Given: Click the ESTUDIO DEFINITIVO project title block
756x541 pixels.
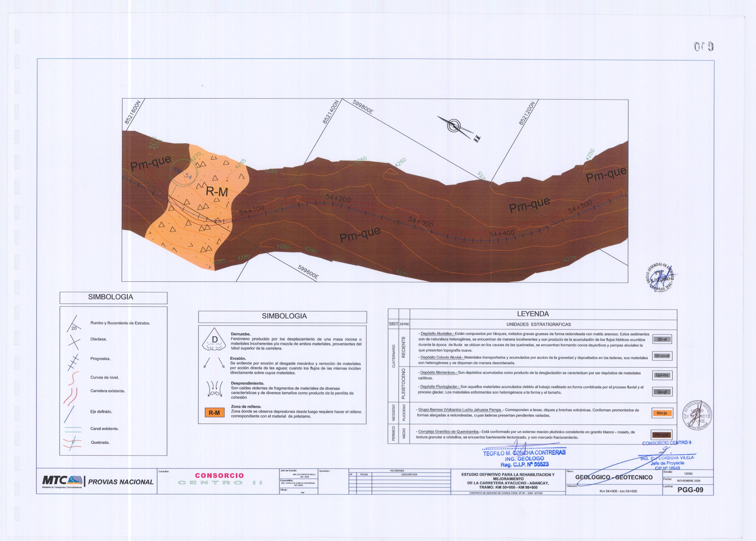Looking at the screenshot, I should click(508, 481).
